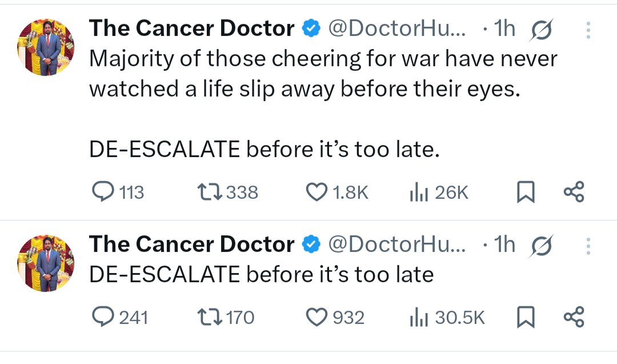Click the Grok icon on first tweet
This screenshot has height=364, width=617.
pyautogui.click(x=540, y=30)
